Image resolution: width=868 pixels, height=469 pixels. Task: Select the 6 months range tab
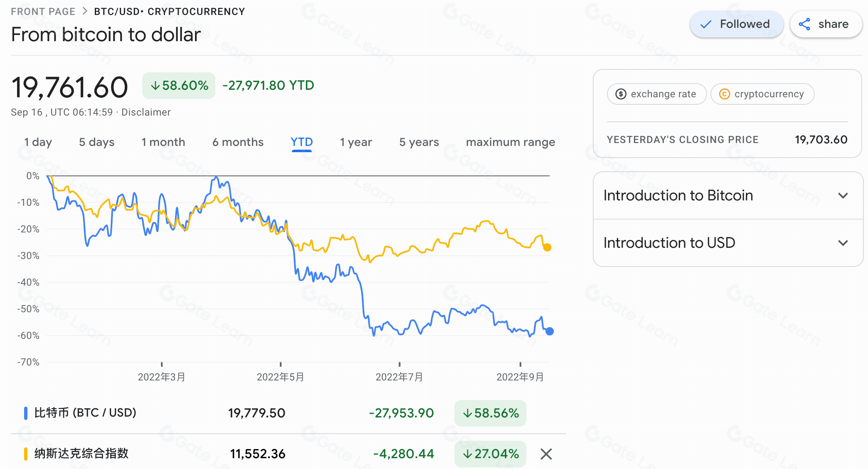(238, 142)
